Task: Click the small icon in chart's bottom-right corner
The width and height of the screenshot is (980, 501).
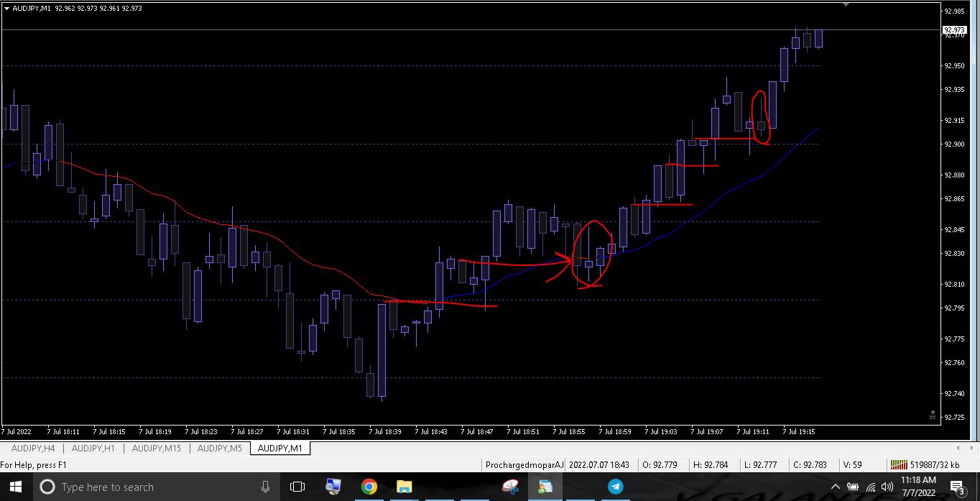Action: click(x=932, y=415)
